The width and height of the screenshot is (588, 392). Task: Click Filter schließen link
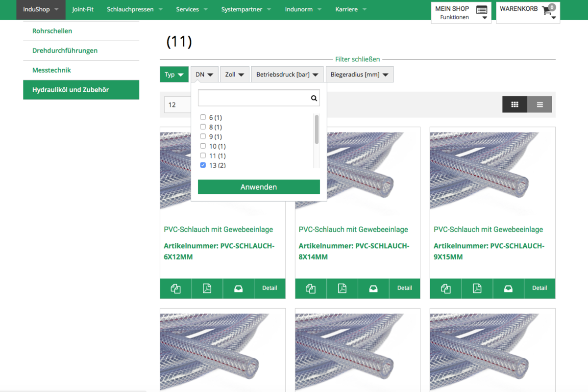coord(357,59)
